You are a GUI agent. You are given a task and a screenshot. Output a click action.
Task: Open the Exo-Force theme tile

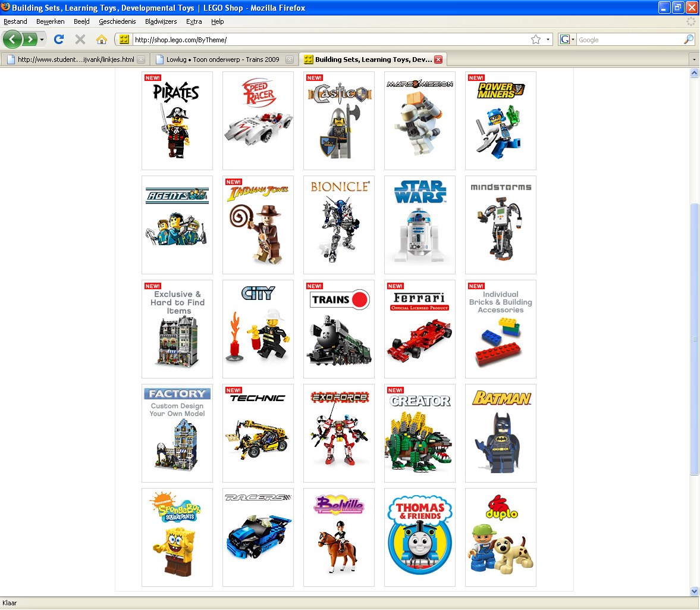(339, 433)
